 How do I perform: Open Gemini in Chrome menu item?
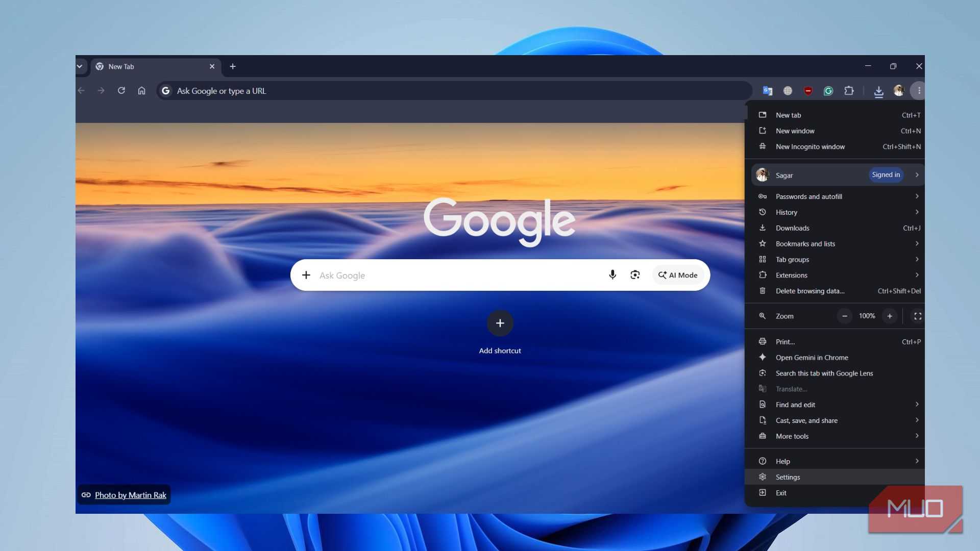click(x=835, y=358)
